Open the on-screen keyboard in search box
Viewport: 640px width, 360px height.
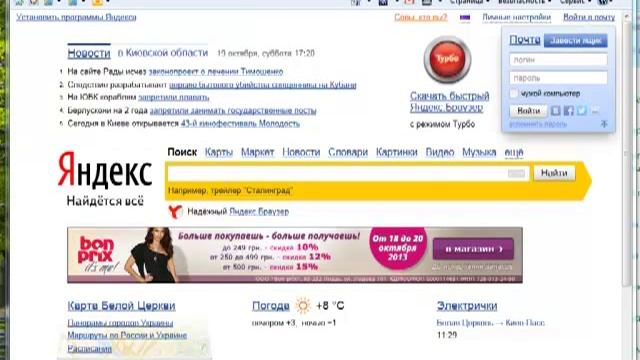click(x=516, y=173)
